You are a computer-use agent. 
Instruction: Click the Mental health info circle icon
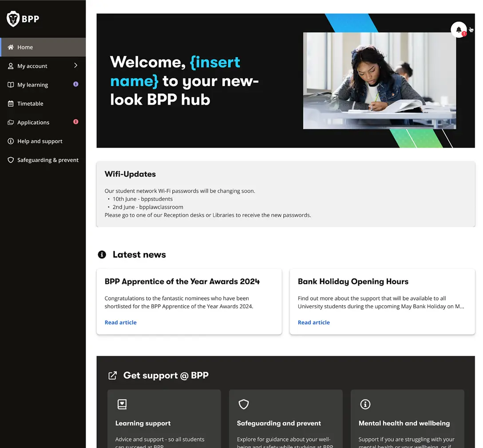pyautogui.click(x=365, y=404)
